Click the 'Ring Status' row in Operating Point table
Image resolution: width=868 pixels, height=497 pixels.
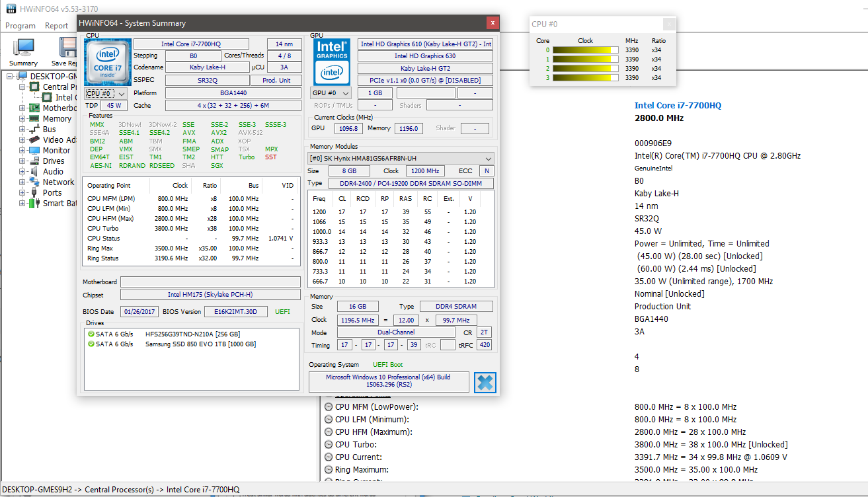coord(190,258)
